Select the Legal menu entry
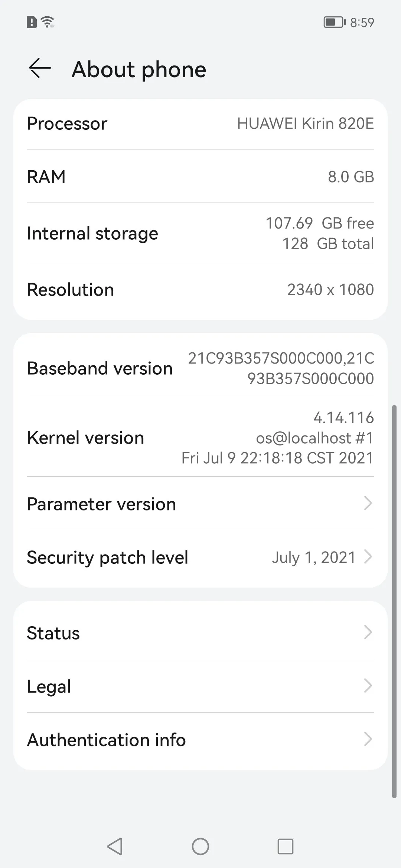Screen dimensions: 401x868 click(49, 686)
